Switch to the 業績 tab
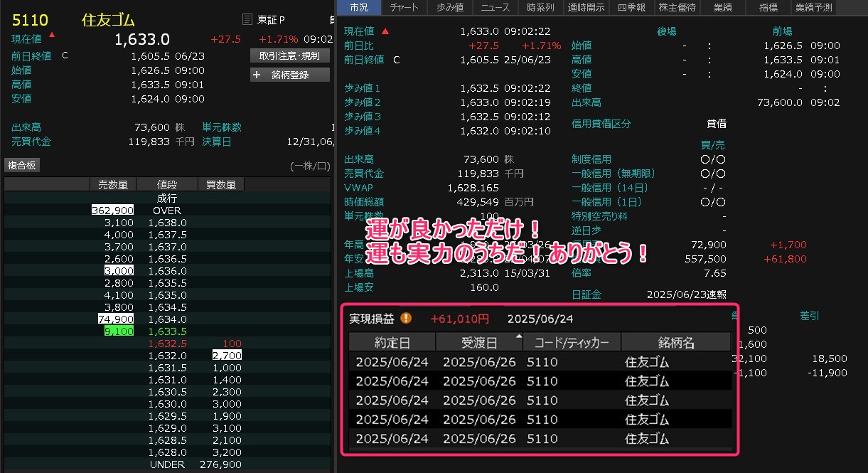Screen dimensions: 868x473 click(x=722, y=7)
